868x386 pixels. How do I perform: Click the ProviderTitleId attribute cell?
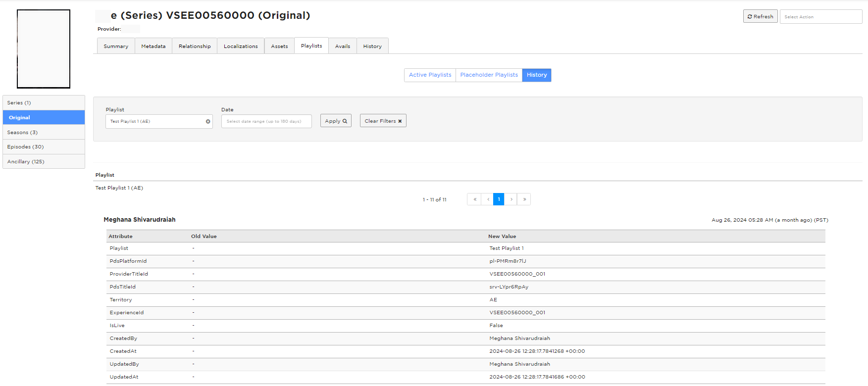[x=129, y=274]
